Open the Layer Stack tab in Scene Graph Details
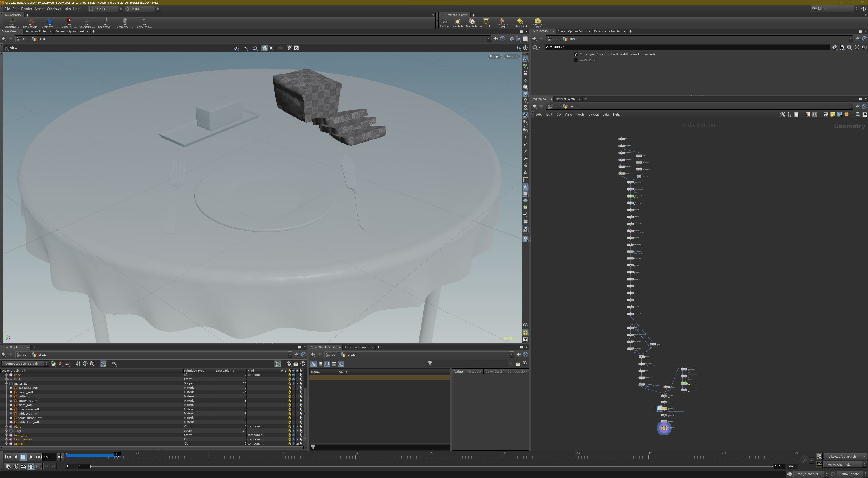Image resolution: width=868 pixels, height=478 pixels. point(494,371)
